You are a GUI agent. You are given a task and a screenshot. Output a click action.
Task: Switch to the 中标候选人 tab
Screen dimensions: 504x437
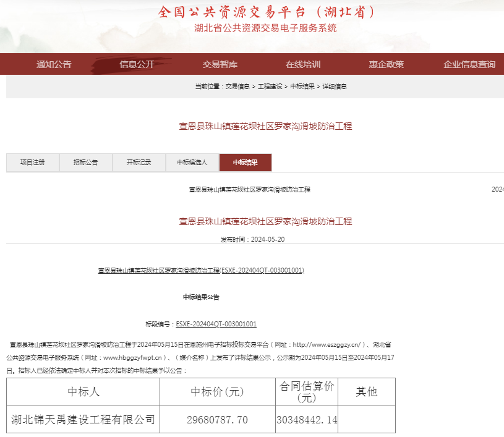pos(192,162)
